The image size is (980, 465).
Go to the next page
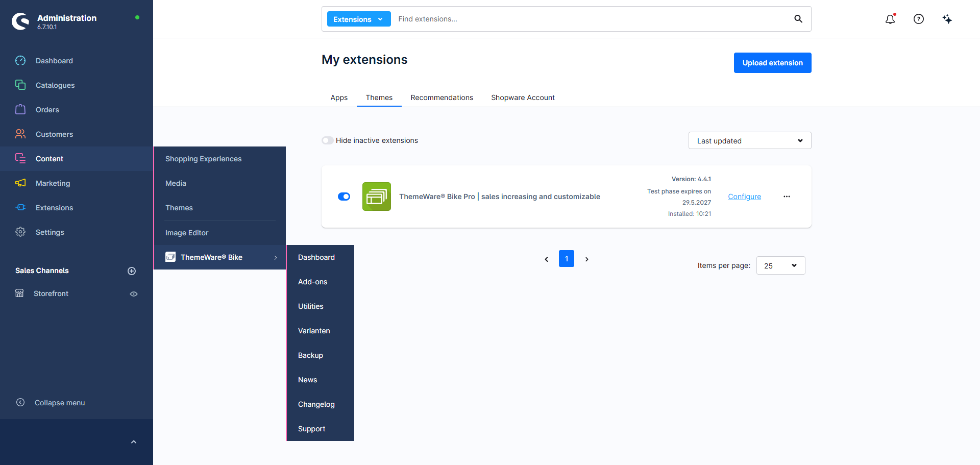coord(587,259)
